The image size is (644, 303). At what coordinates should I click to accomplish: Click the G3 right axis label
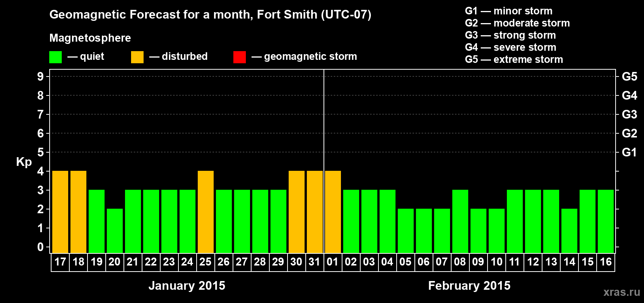[630, 114]
